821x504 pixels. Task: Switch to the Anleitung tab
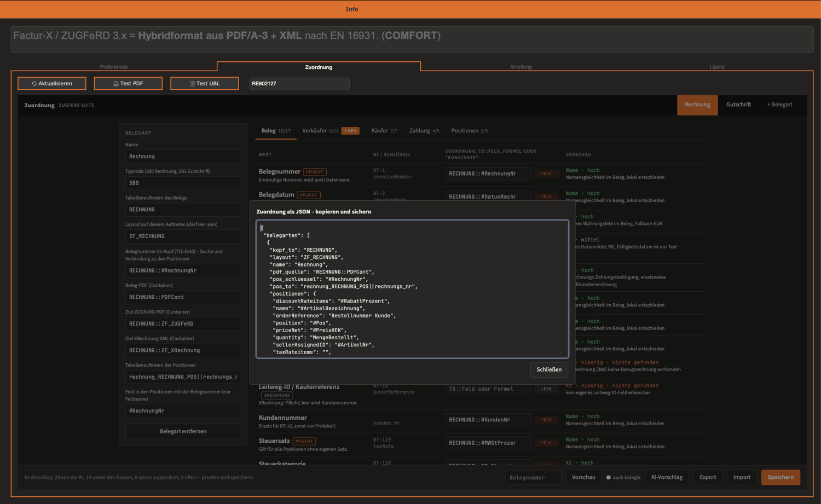pos(521,67)
